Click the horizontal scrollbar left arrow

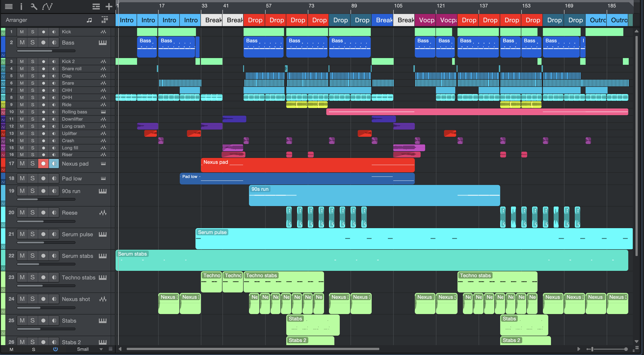click(120, 349)
